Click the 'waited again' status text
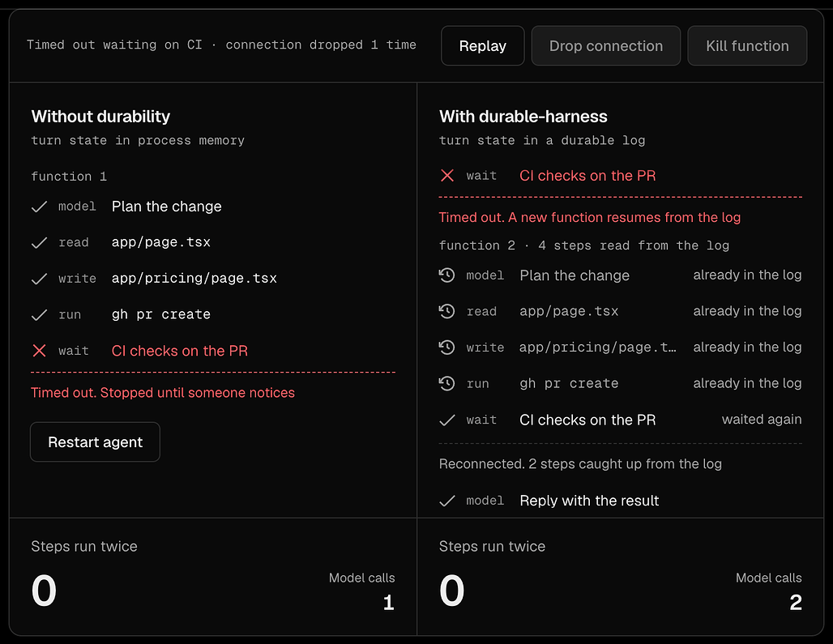Viewport: 833px width, 644px height. tap(762, 420)
